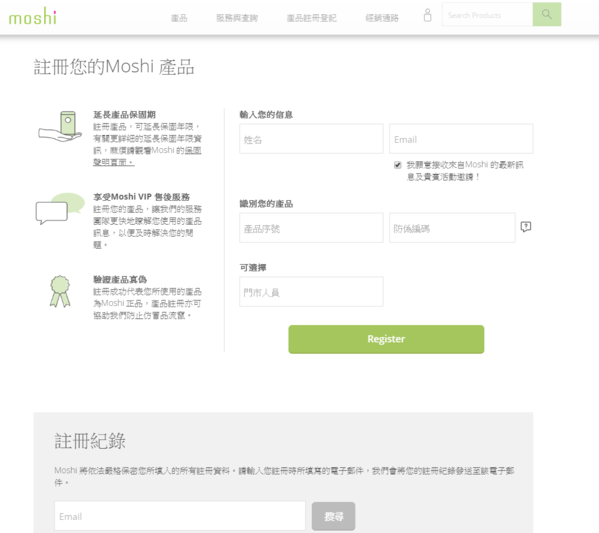Screen dimensions: 599x533
Task: Toggle the Moshi newsletter opt-in checkbox
Action: point(397,165)
